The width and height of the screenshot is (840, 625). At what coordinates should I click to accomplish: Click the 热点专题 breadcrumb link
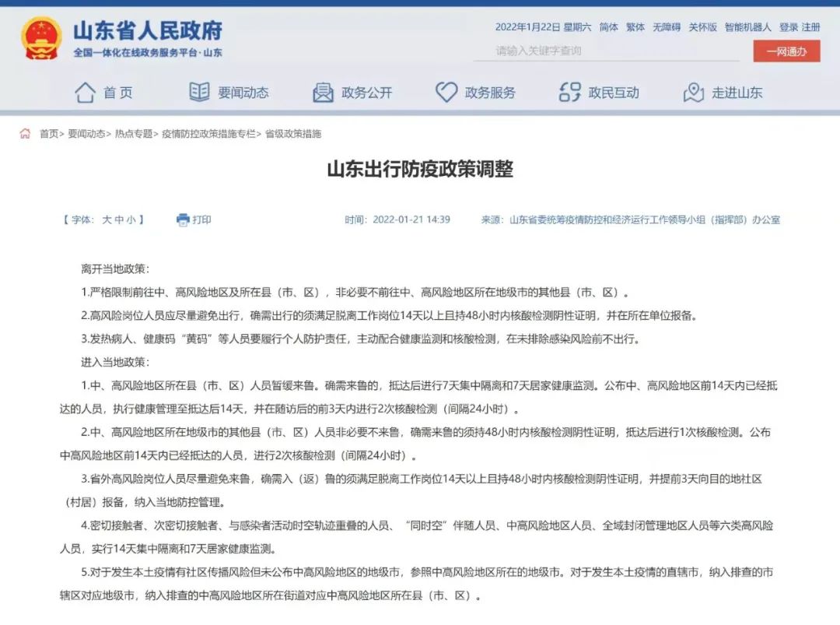(134, 133)
